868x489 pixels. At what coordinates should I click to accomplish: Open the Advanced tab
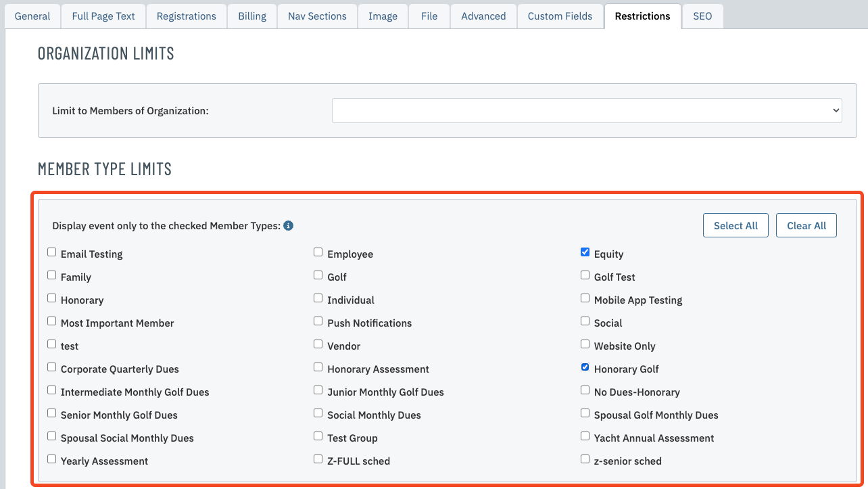click(483, 16)
